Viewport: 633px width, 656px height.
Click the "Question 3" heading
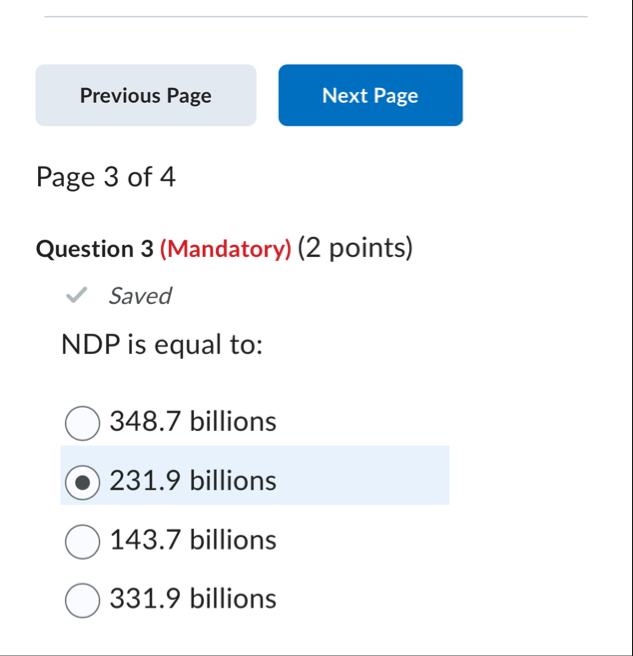95,249
